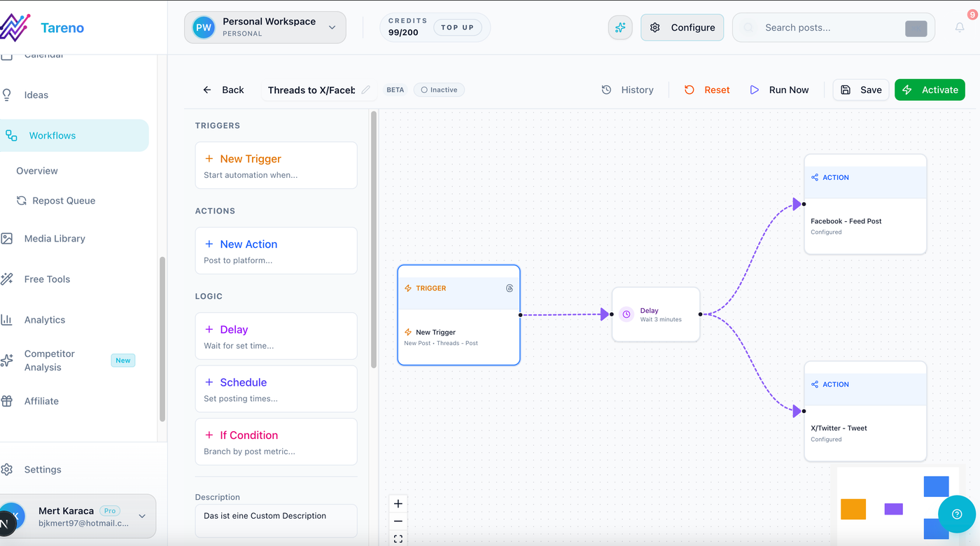Image resolution: width=980 pixels, height=546 pixels.
Task: Click the Threads icon on the Trigger node
Action: (510, 288)
